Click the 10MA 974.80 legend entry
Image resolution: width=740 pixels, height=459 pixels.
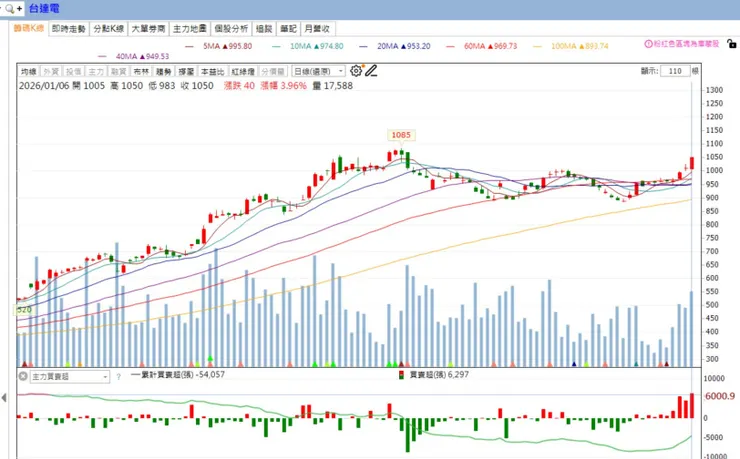[308, 46]
